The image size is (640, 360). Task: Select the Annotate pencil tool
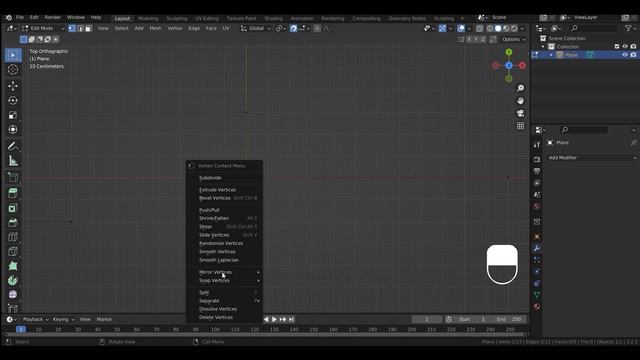click(13, 146)
